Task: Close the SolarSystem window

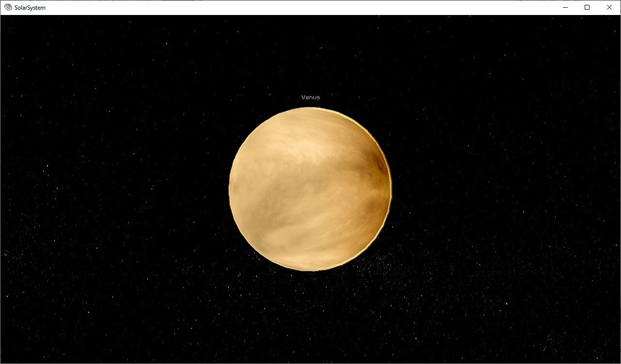Action: coord(609,7)
